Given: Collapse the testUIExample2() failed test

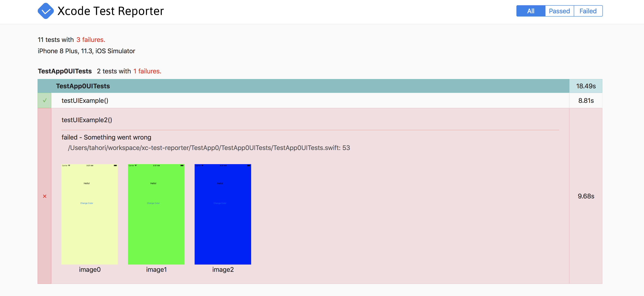Looking at the screenshot, I should point(86,120).
